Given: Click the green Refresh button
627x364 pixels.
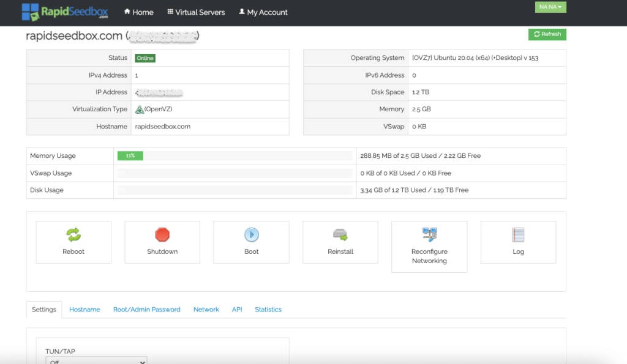Looking at the screenshot, I should pos(547,34).
